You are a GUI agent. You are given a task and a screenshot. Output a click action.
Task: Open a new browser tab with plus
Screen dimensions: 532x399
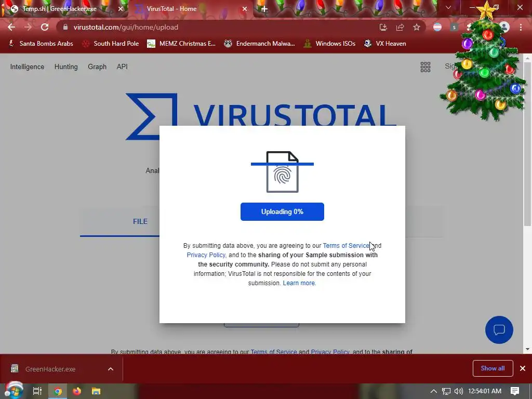(264, 9)
